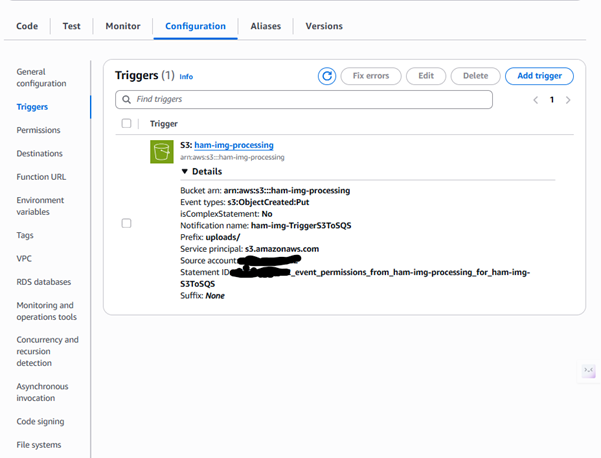Collapse the Details section
This screenshot has width=601, height=458.
coord(202,171)
